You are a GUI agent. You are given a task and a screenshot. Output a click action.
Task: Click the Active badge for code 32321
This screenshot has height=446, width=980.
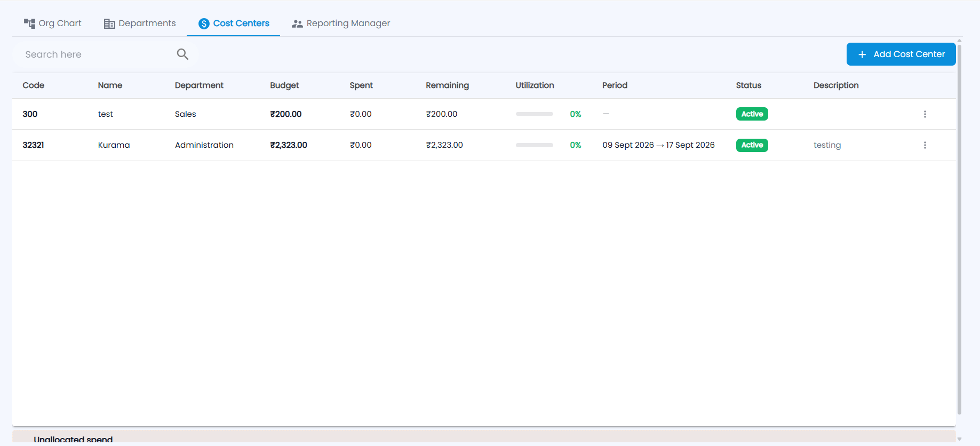pos(752,145)
